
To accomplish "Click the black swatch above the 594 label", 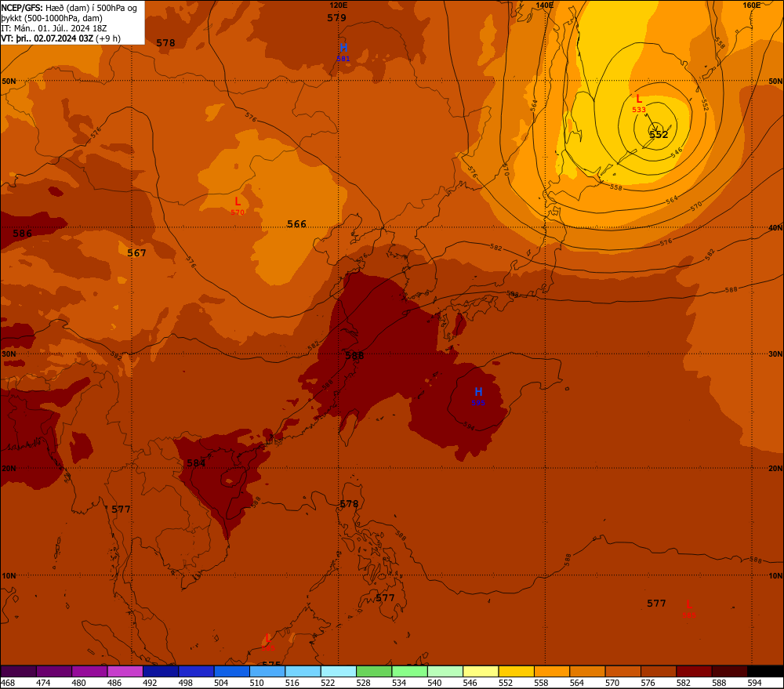I will pyautogui.click(x=765, y=671).
